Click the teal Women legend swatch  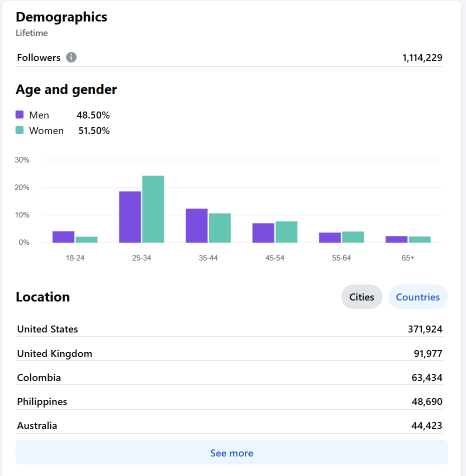tap(20, 130)
